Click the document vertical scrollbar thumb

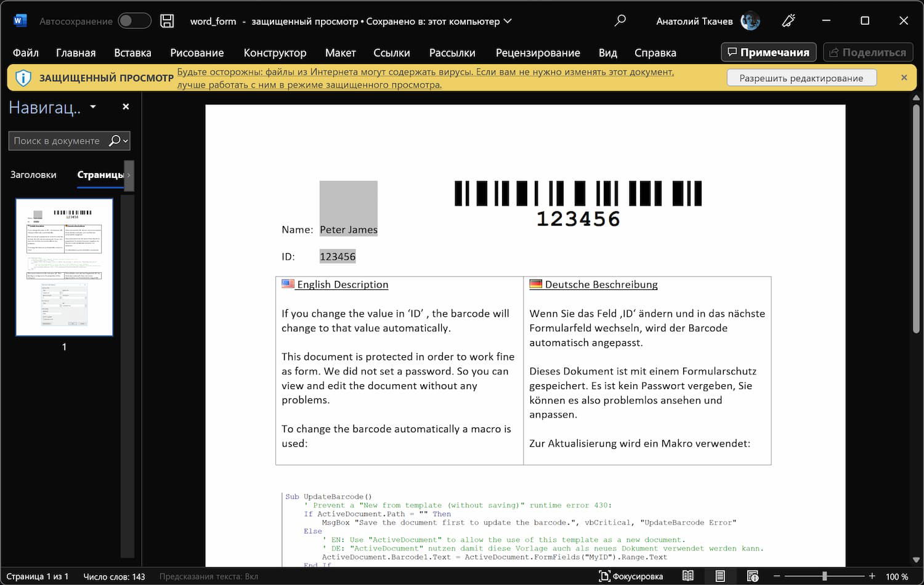pyautogui.click(x=916, y=219)
